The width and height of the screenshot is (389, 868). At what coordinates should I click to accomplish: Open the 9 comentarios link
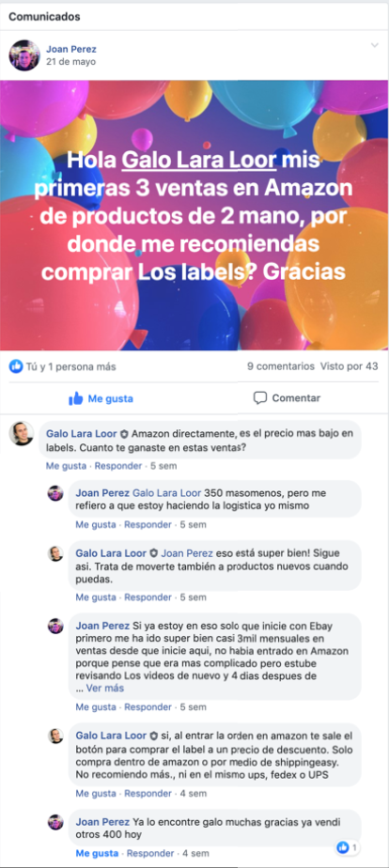click(x=281, y=366)
